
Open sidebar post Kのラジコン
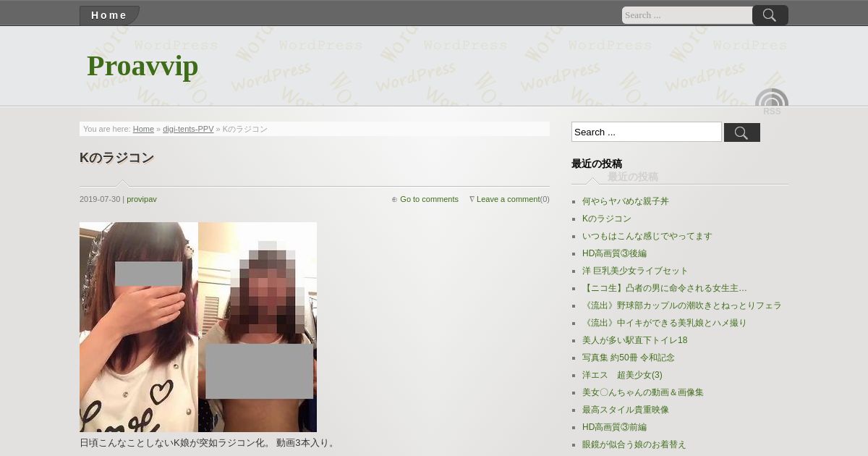[607, 219]
